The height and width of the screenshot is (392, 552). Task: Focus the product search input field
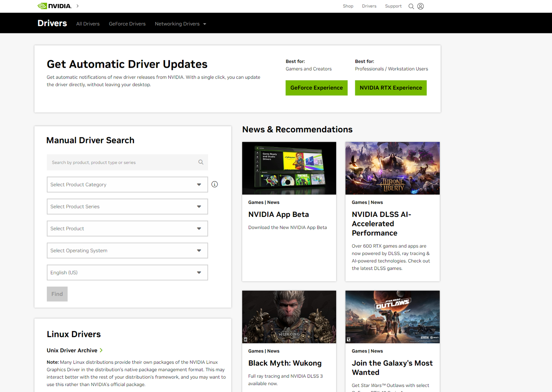127,162
